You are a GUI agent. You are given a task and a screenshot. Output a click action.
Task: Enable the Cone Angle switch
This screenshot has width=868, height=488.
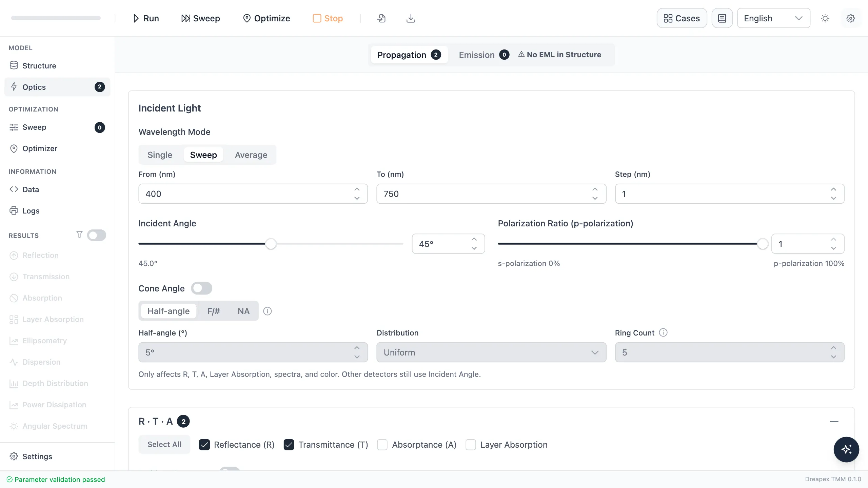click(201, 288)
